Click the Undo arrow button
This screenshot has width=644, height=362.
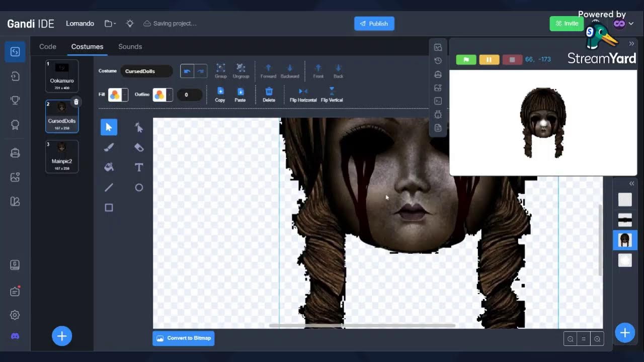pyautogui.click(x=187, y=71)
